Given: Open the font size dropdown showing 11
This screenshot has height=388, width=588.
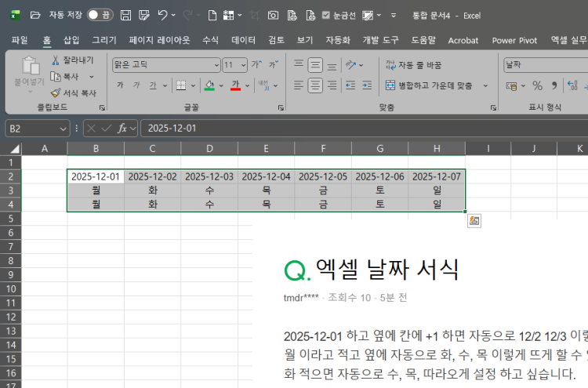Looking at the screenshot, I should (x=242, y=65).
